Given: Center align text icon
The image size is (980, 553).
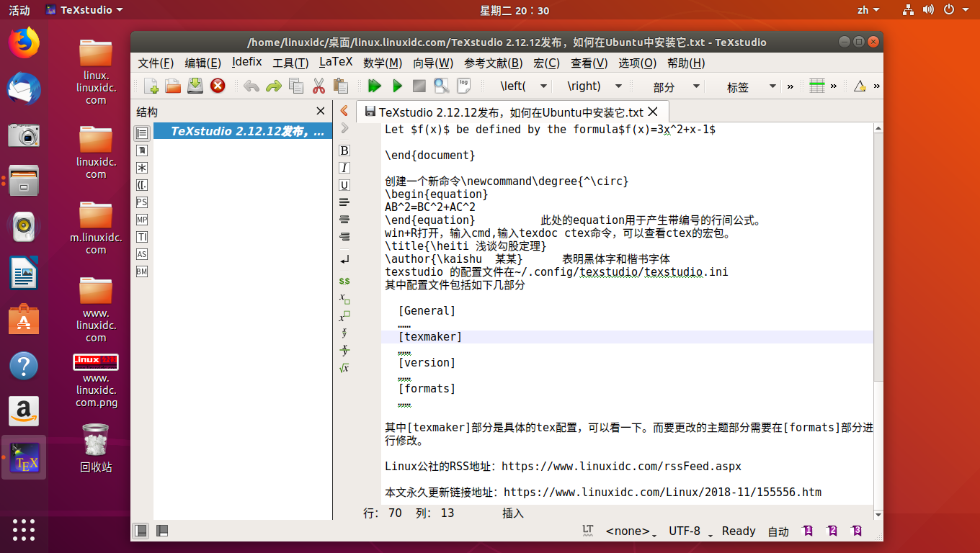Looking at the screenshot, I should (344, 220).
